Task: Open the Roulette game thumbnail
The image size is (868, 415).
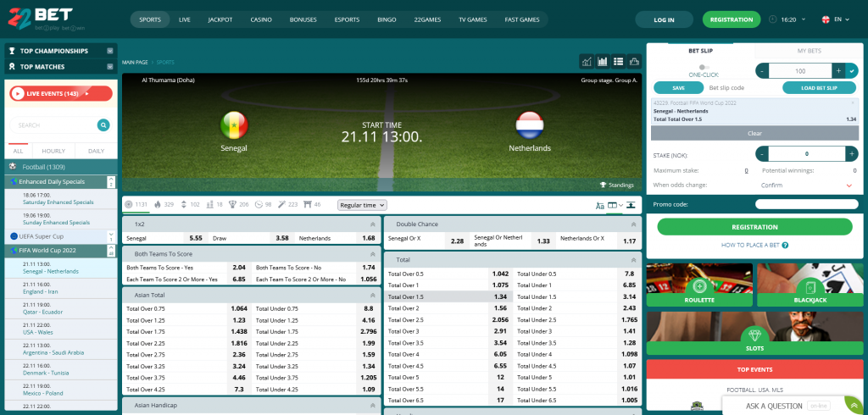Action: coord(699,285)
